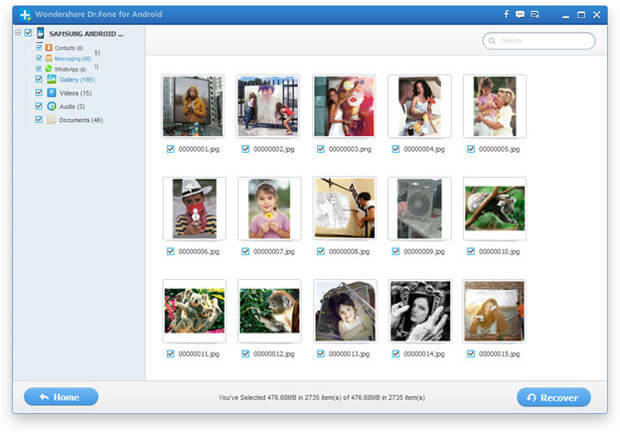This screenshot has height=432, width=620.
Task: Toggle the Documents category checkbox
Action: 39,120
